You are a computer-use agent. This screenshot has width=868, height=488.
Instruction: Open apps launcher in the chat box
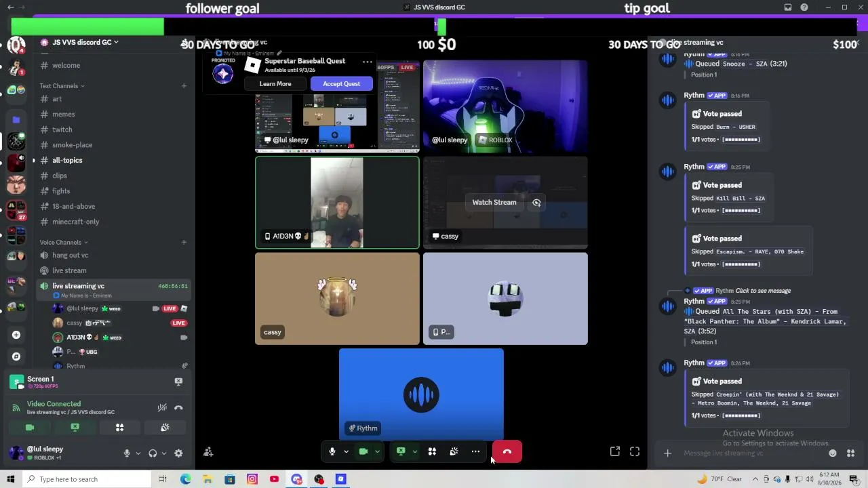tap(850, 453)
